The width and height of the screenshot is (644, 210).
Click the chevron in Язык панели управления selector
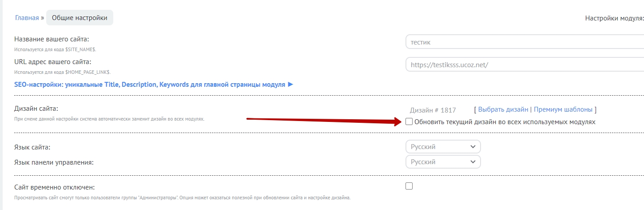472,162
